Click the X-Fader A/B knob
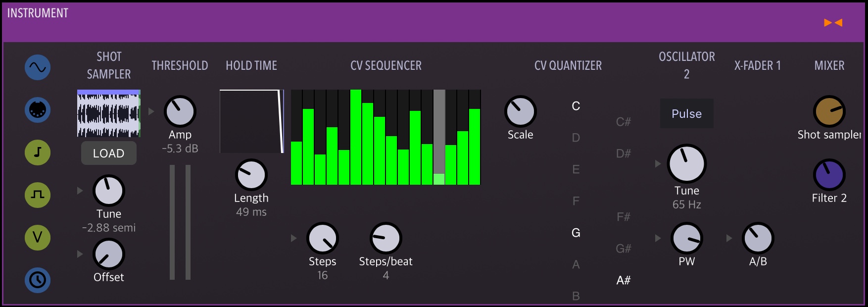The width and height of the screenshot is (868, 307). click(758, 238)
